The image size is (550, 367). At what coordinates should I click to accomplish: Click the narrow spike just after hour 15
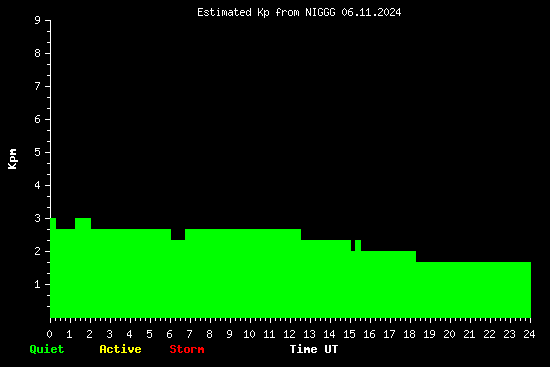[358, 245]
